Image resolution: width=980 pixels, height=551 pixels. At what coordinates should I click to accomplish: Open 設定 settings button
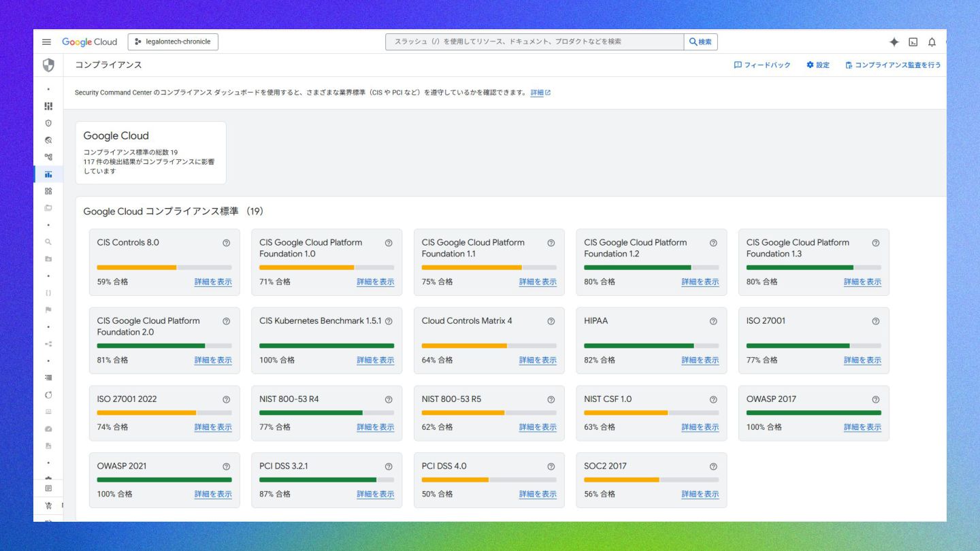point(818,65)
